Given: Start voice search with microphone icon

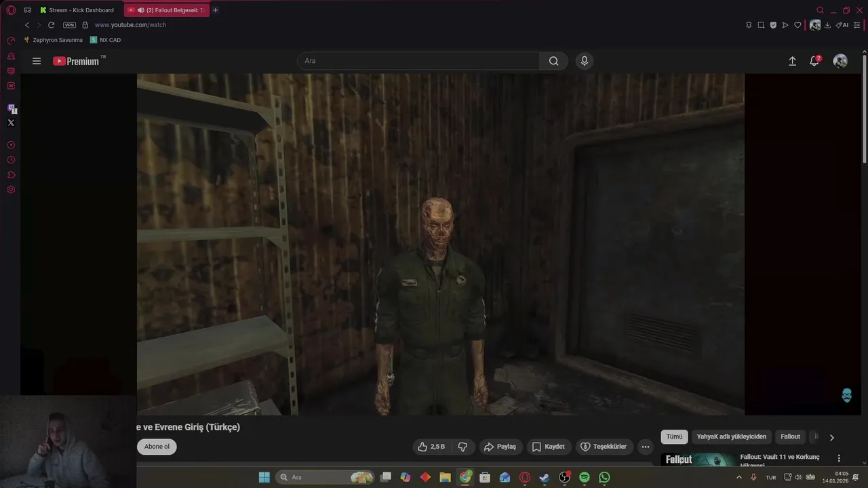Looking at the screenshot, I should pos(585,61).
